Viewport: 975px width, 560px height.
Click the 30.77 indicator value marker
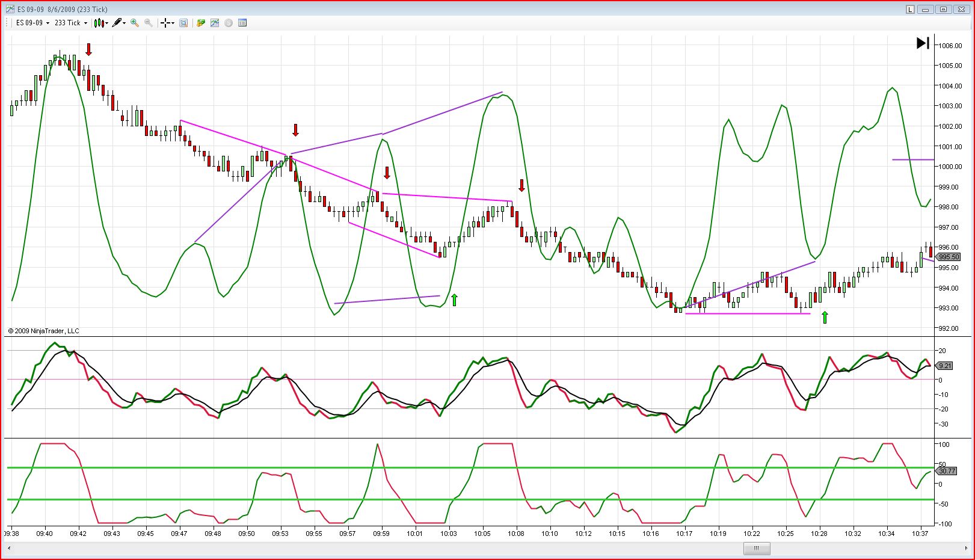tap(947, 471)
